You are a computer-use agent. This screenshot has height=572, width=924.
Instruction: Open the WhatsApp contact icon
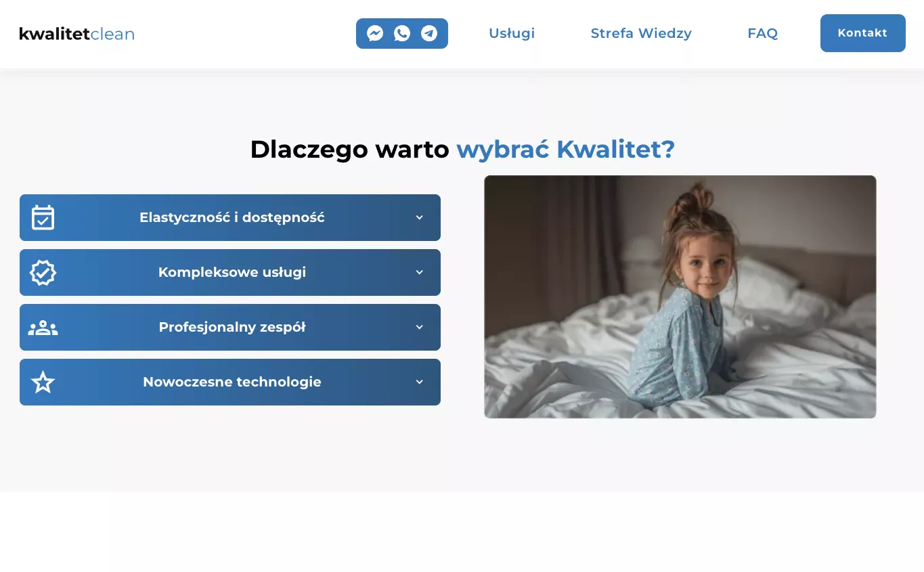402,33
